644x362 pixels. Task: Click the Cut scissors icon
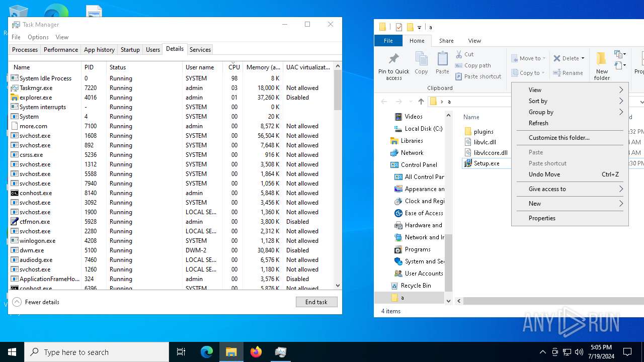tap(459, 54)
